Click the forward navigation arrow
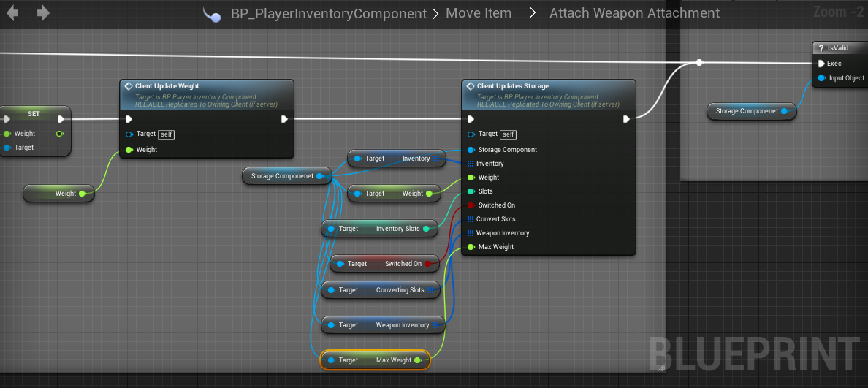This screenshot has width=868, height=388. [43, 13]
